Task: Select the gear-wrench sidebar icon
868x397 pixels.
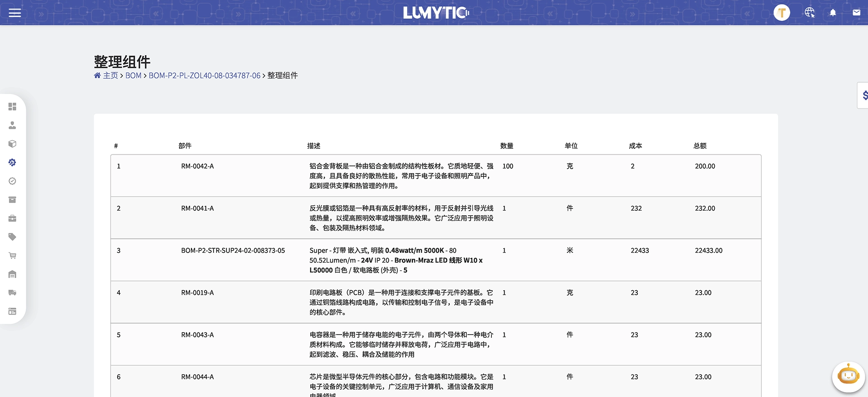Action: [13, 162]
